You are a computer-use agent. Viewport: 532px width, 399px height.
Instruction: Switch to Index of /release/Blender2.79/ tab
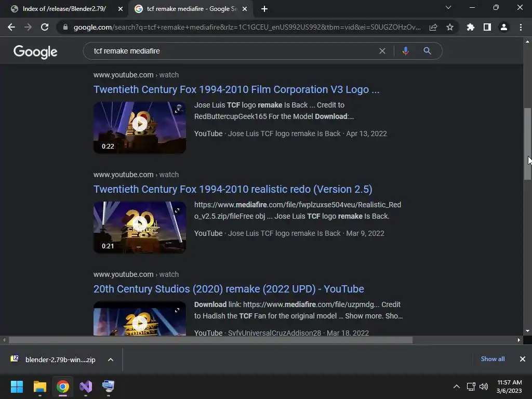pyautogui.click(x=64, y=9)
